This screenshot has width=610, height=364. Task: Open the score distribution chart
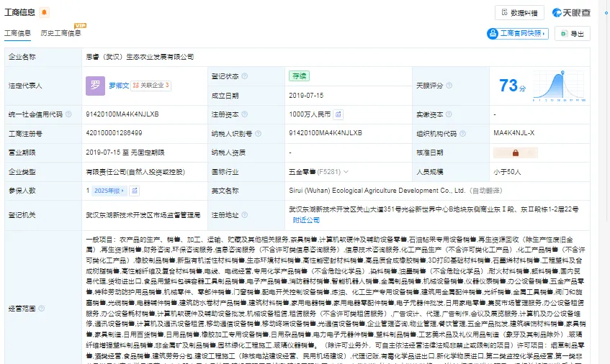tap(560, 86)
